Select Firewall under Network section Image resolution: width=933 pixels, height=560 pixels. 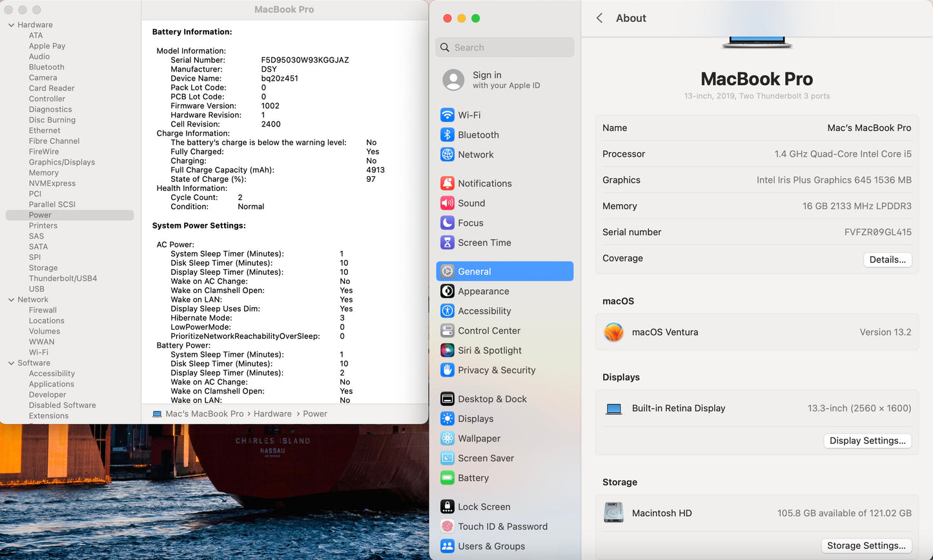[43, 310]
